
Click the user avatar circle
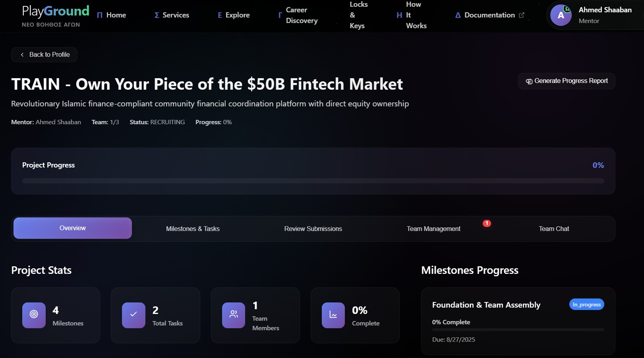coord(561,15)
